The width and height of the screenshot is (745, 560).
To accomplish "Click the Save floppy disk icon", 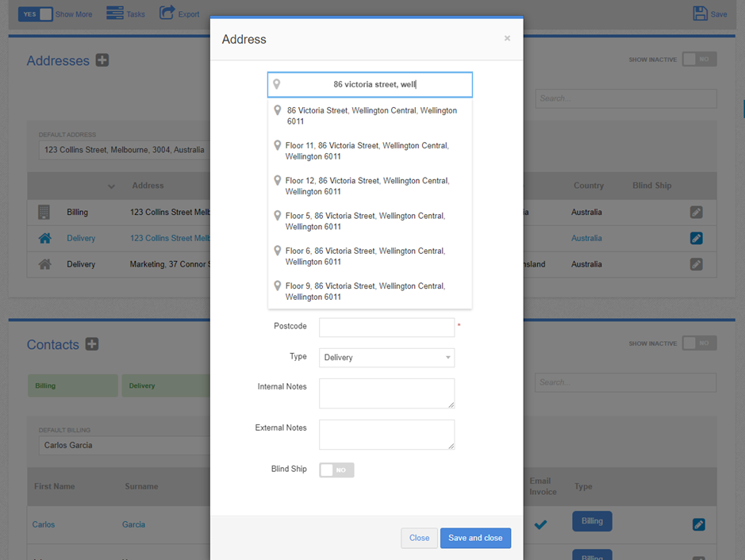I will tap(700, 13).
